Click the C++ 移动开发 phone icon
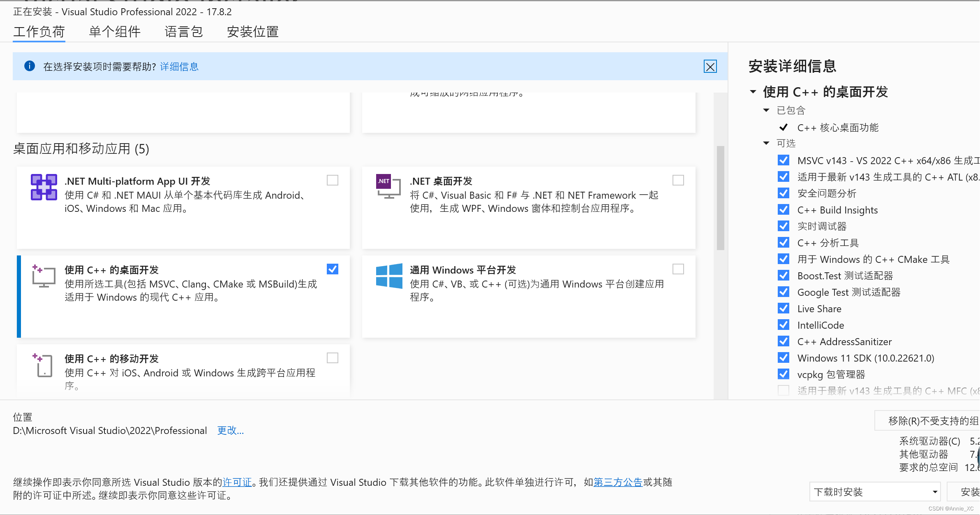The image size is (980, 515). pyautogui.click(x=42, y=365)
